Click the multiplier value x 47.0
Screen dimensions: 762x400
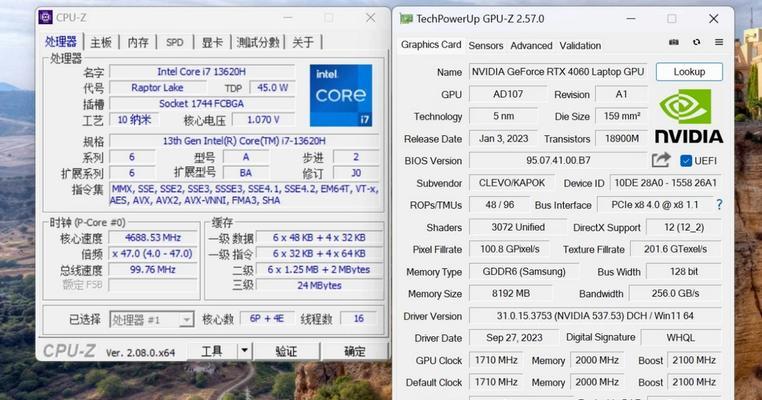pos(153,254)
